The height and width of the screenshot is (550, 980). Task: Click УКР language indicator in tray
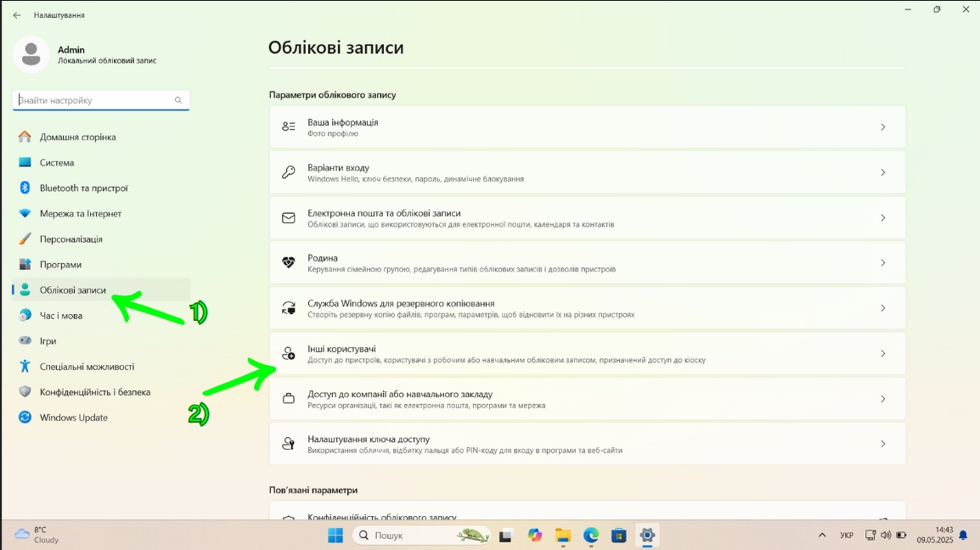846,536
